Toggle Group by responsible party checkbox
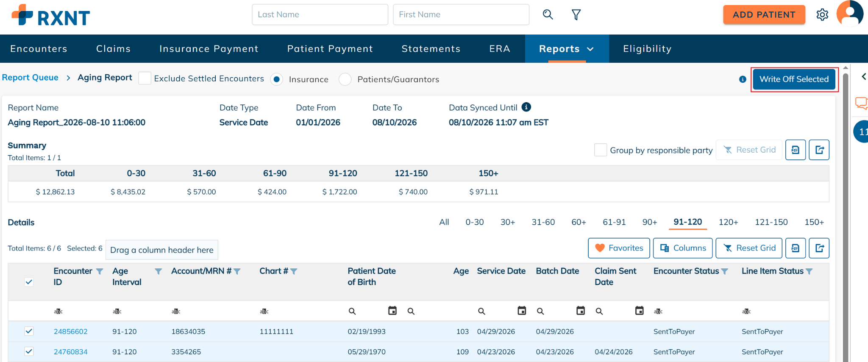The image size is (868, 362). [x=601, y=150]
